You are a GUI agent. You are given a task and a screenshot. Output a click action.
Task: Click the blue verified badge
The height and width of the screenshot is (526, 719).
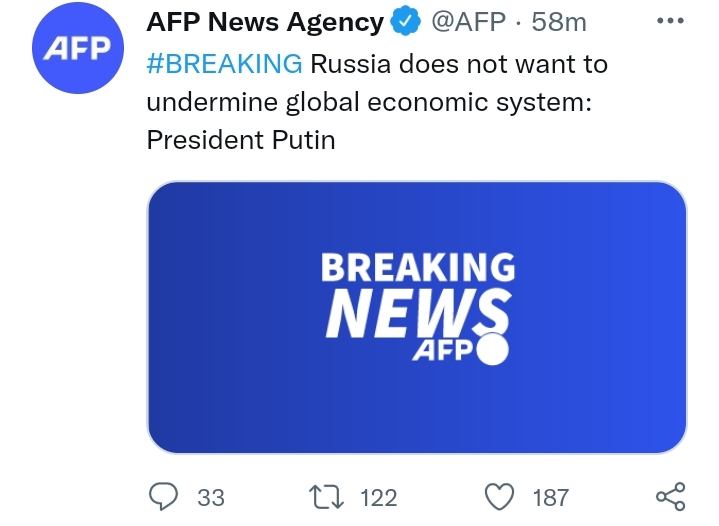point(405,22)
